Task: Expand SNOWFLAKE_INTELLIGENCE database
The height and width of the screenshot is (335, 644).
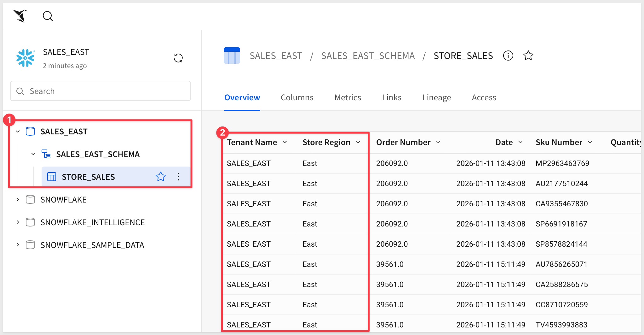Action: 18,222
